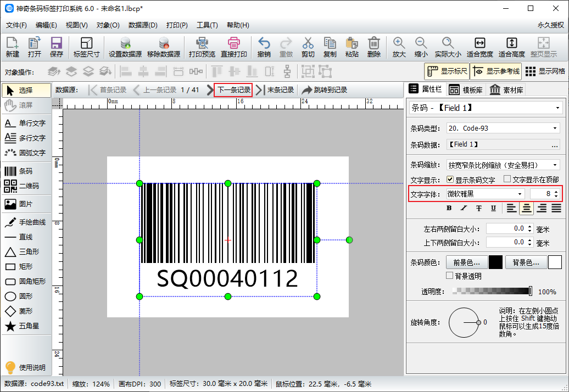Select the 条码 barcode tool
This screenshot has height=392, width=569.
click(x=25, y=171)
